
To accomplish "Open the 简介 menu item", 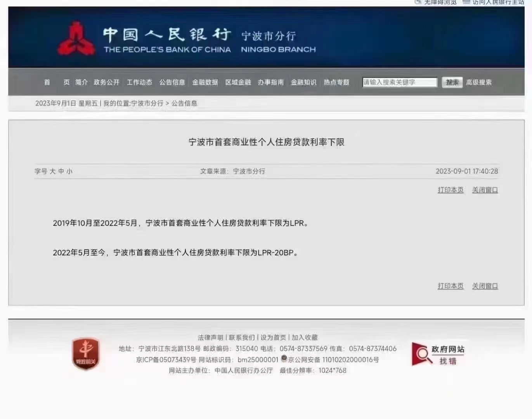I will click(81, 82).
